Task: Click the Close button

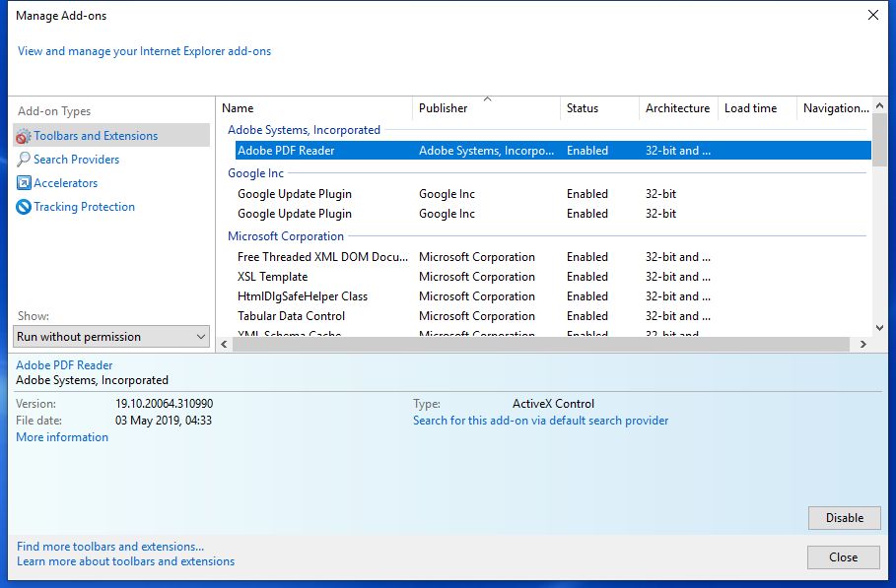Action: [x=844, y=557]
